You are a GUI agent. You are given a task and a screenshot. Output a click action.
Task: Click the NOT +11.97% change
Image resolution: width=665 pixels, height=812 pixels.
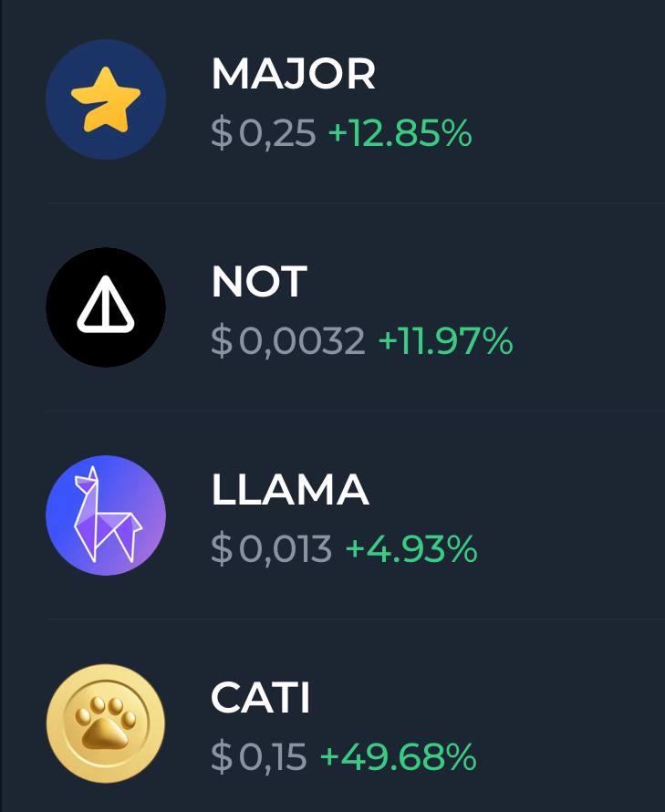click(446, 340)
